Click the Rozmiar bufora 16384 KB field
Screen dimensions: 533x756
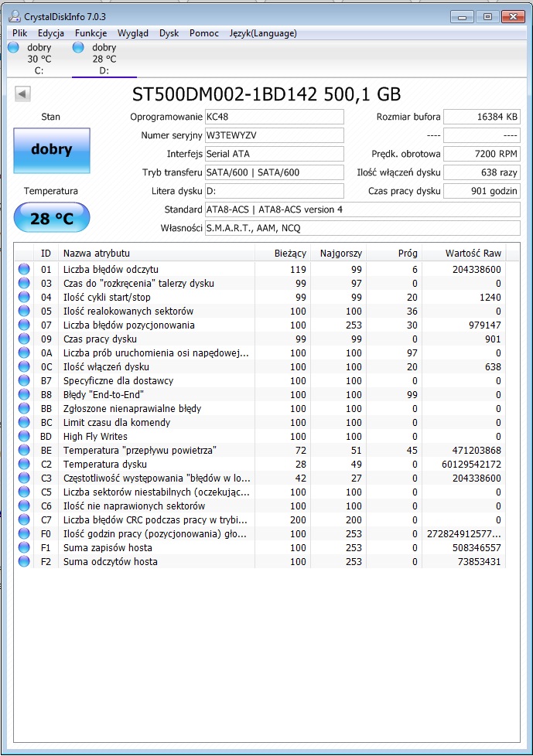pyautogui.click(x=482, y=117)
